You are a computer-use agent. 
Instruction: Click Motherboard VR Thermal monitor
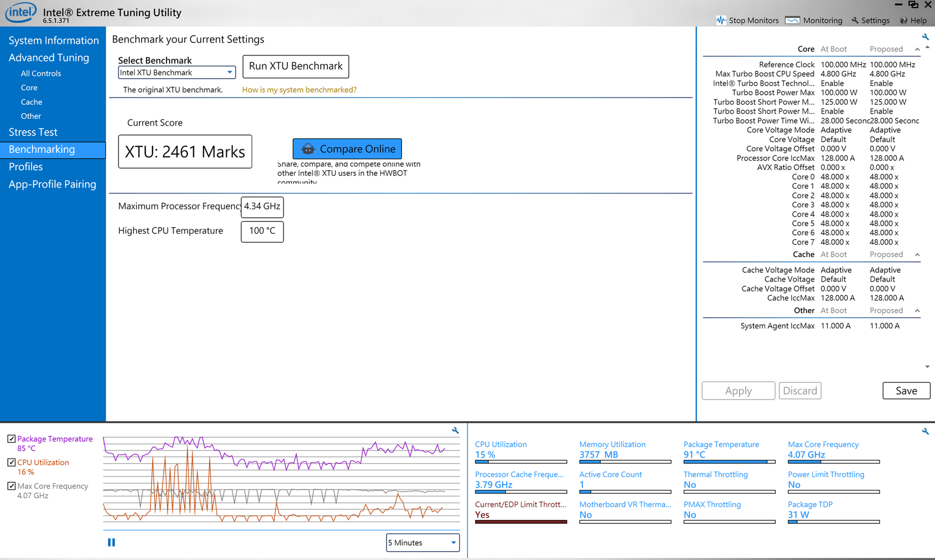click(x=625, y=512)
